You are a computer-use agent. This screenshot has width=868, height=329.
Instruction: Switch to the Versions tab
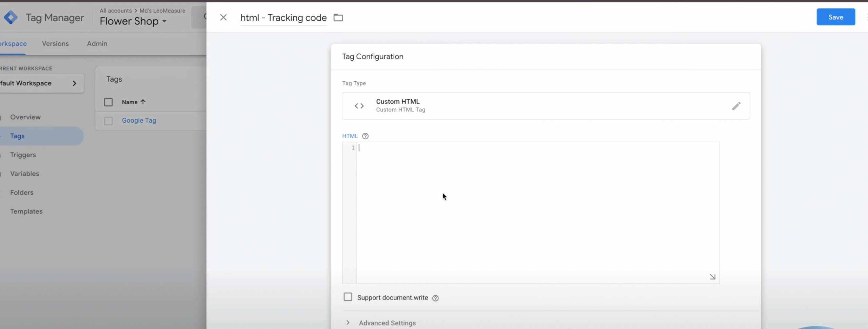[55, 44]
